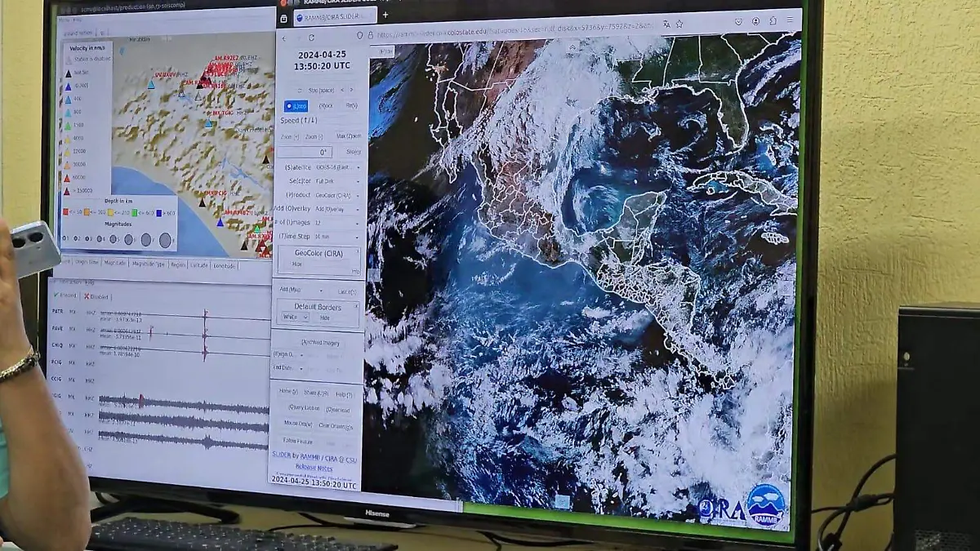Reload the RAMMB/CIRA Slider page

311,38
